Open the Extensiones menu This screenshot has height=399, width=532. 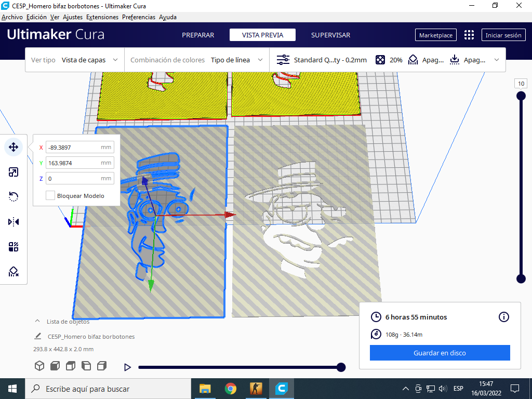coord(102,17)
